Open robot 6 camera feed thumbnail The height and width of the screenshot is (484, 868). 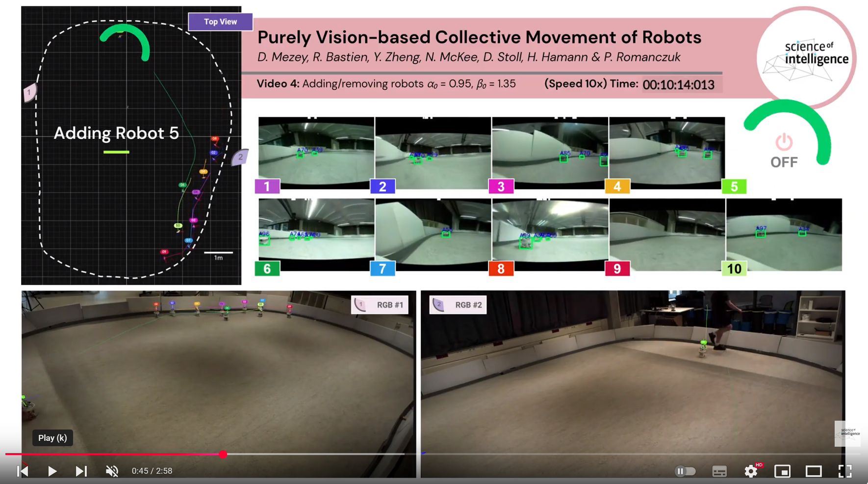tap(316, 234)
